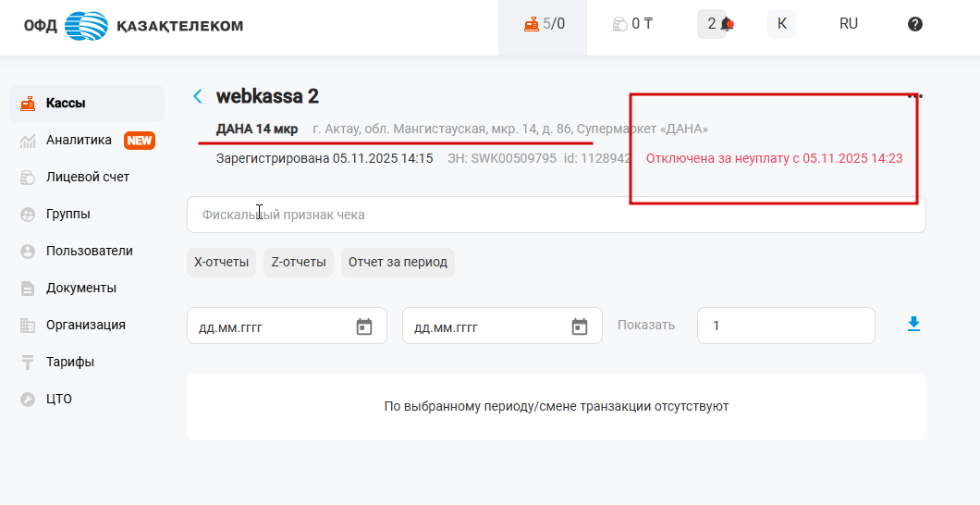The image size is (980, 505).
Task: Download transactions with blue download icon
Action: tap(913, 324)
